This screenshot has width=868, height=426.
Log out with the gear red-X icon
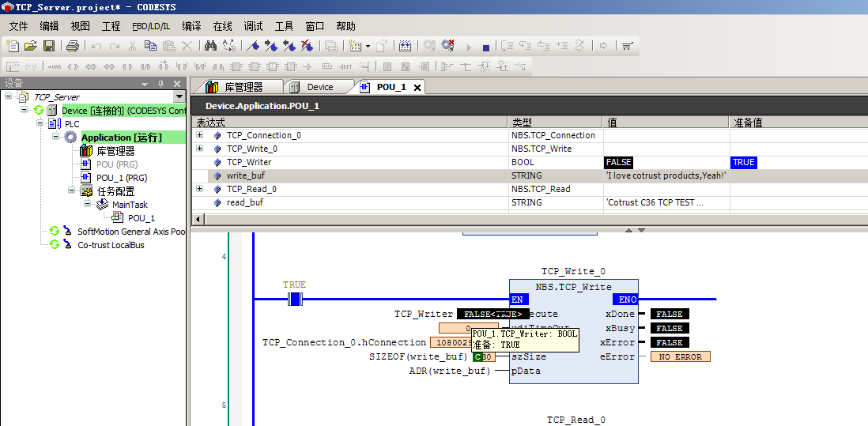(447, 46)
